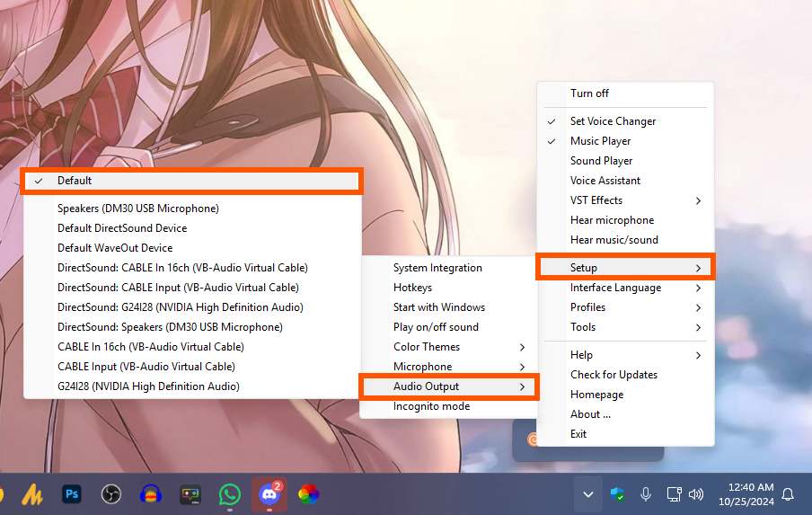Expand the VST Effects submenu

click(x=625, y=200)
